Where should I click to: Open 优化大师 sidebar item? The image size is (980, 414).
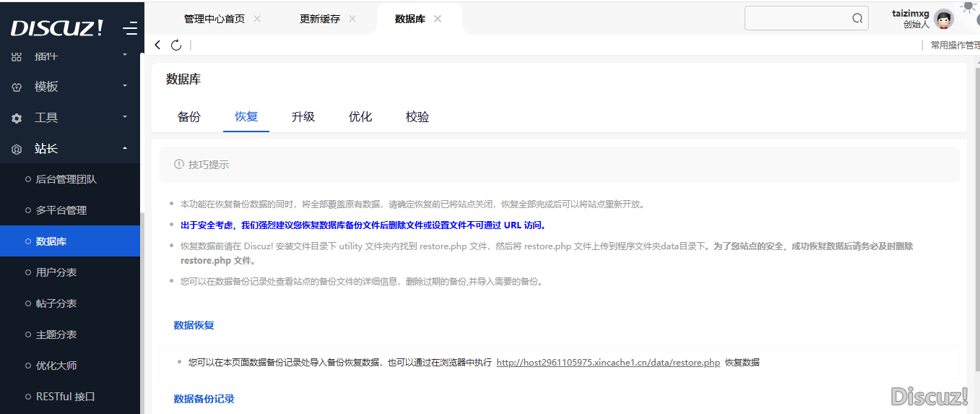[56, 366]
